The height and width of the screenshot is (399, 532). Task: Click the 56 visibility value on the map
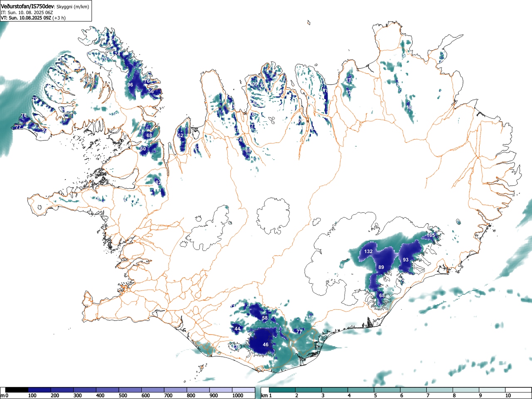(151, 91)
